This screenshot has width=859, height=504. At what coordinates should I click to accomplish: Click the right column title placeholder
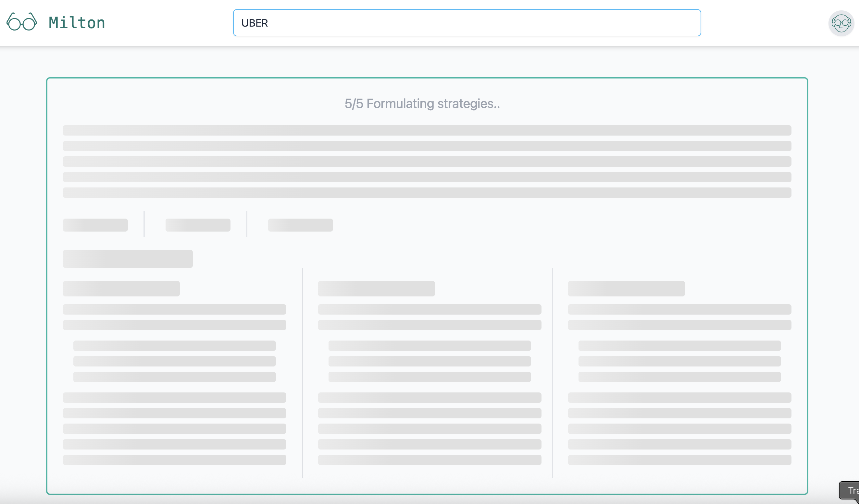626,288
